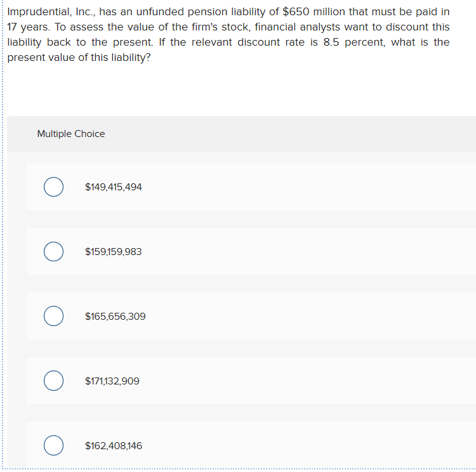
Task: Click the "present value of this liability?" line
Action: (x=79, y=57)
